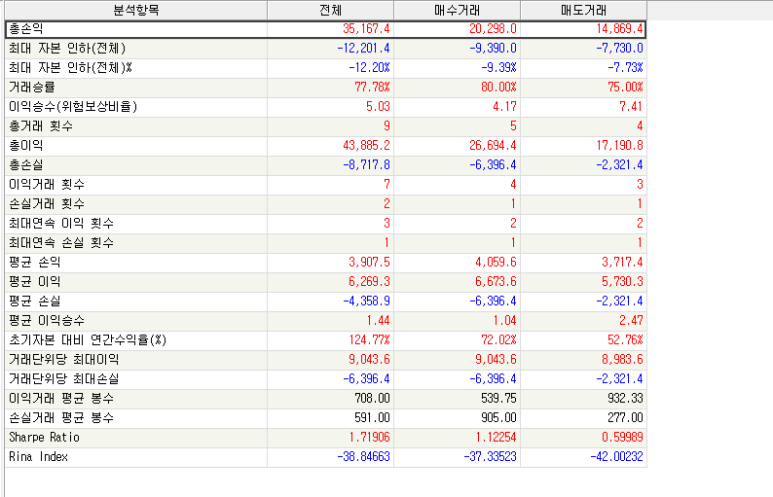773x497 pixels.
Task: Select the 평균 손익 row label
Action: point(35,262)
